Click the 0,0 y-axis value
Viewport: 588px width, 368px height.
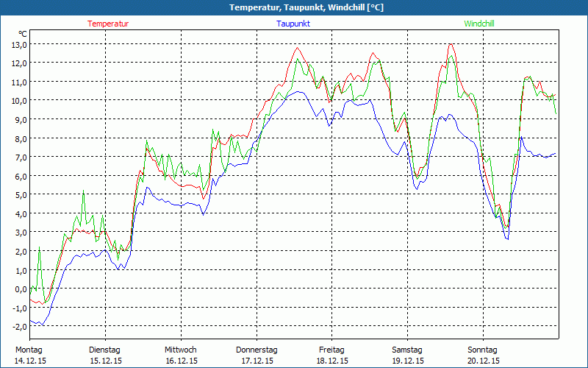(x=21, y=289)
